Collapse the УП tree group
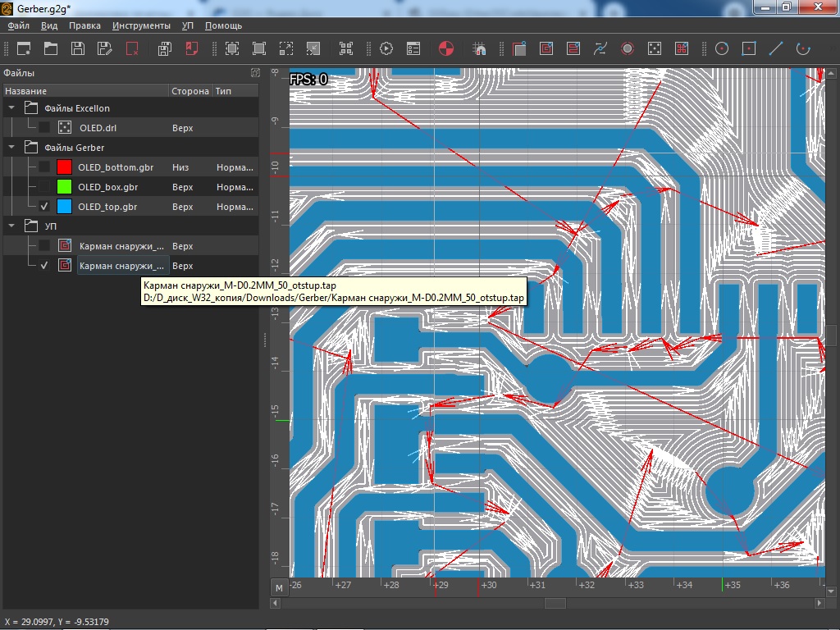This screenshot has height=630, width=840. [11, 226]
